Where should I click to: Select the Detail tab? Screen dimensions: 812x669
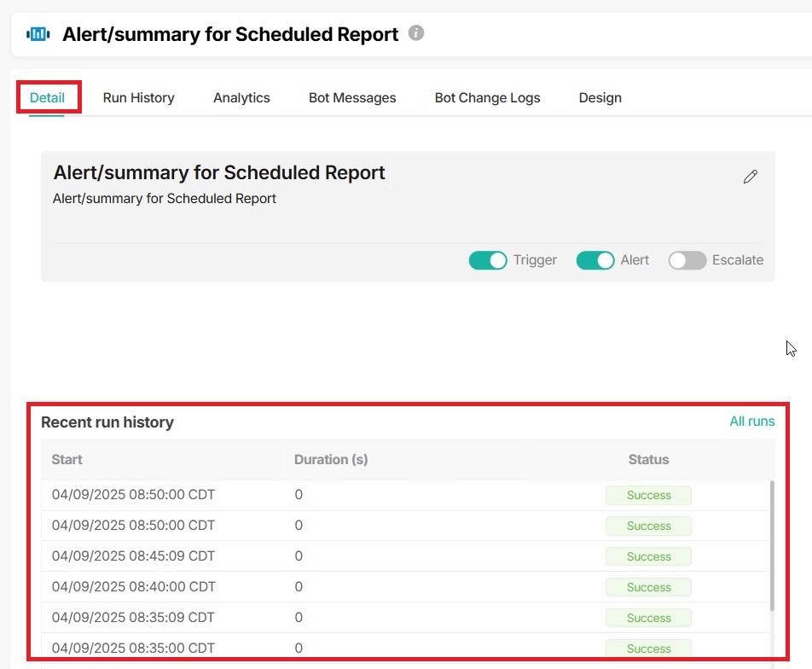[47, 97]
